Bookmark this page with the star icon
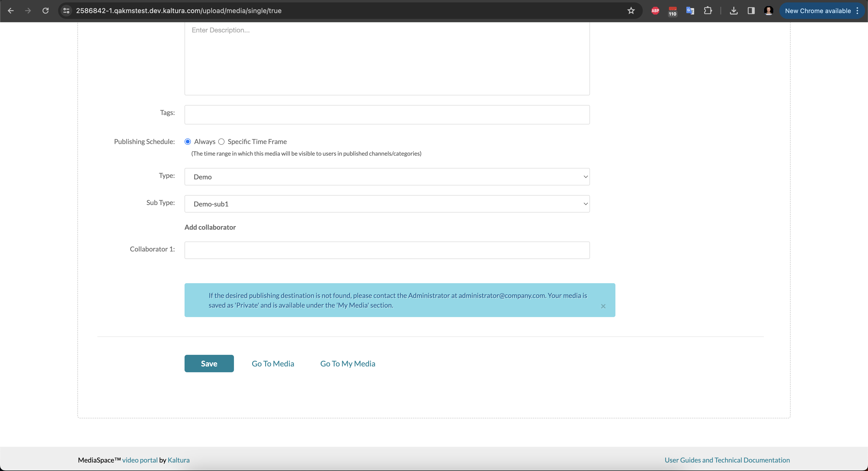 point(631,11)
